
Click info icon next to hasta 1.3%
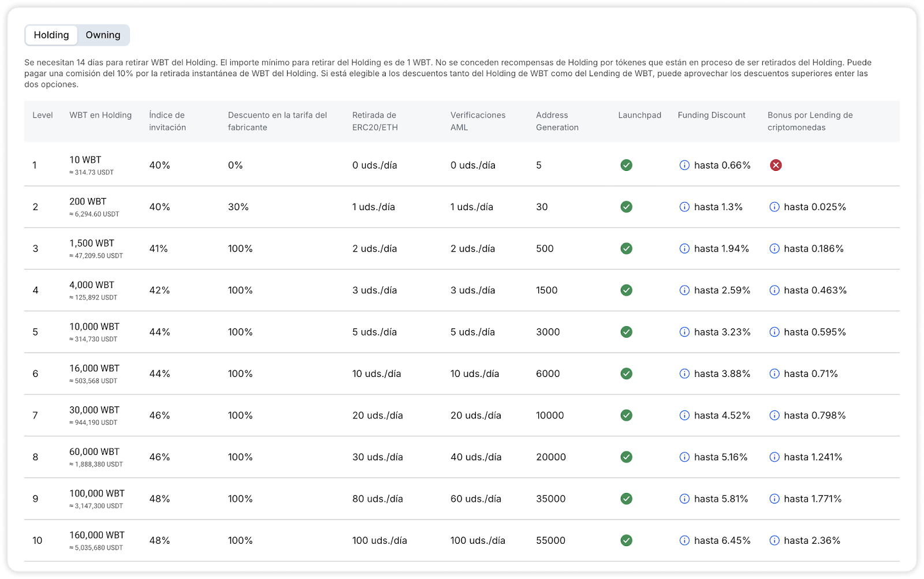684,207
